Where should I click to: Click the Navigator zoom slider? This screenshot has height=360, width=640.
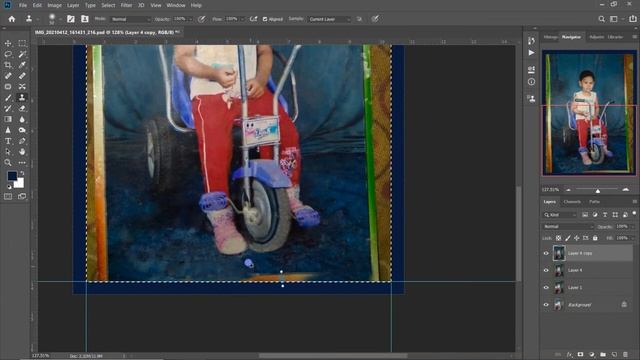(597, 190)
